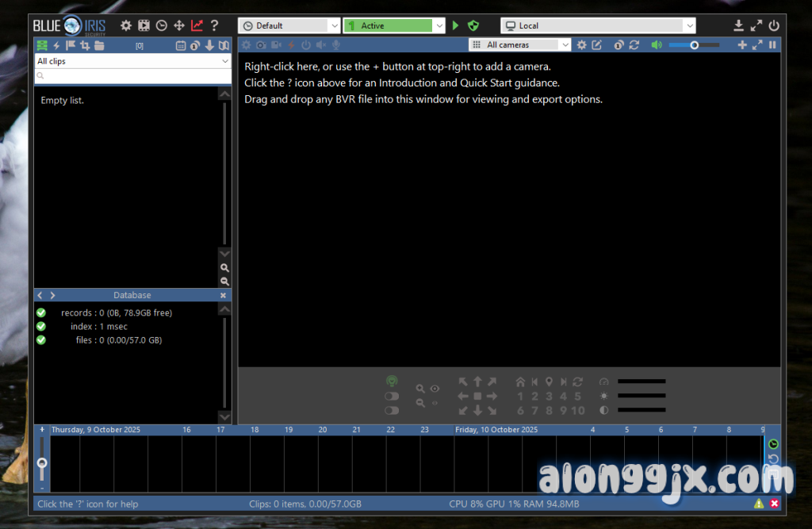Go to next panel with Database right arrow
The image size is (812, 529).
(x=53, y=295)
